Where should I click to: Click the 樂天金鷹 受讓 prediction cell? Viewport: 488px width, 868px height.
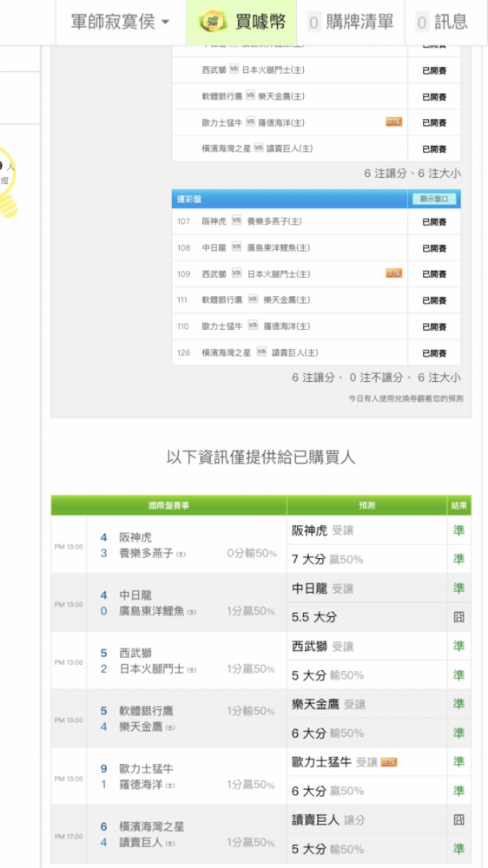point(367,704)
